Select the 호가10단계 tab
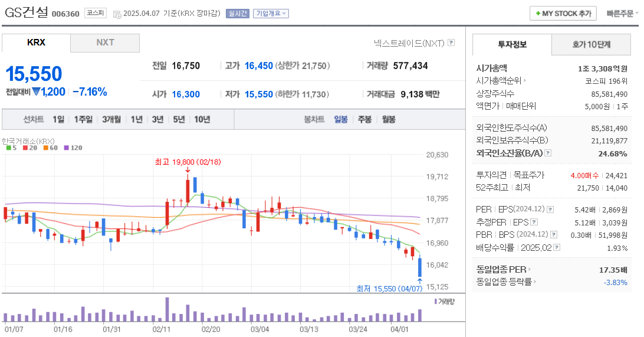This screenshot has width=644, height=337. click(591, 44)
